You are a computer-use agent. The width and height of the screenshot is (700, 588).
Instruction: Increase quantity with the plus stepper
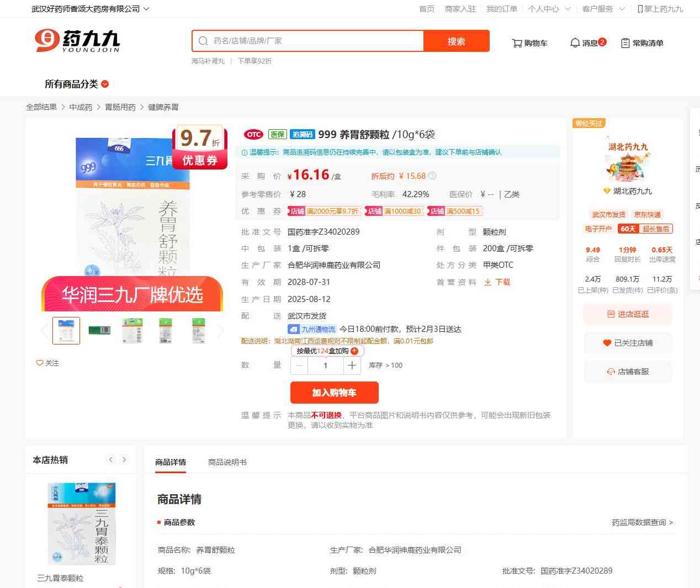[x=352, y=365]
